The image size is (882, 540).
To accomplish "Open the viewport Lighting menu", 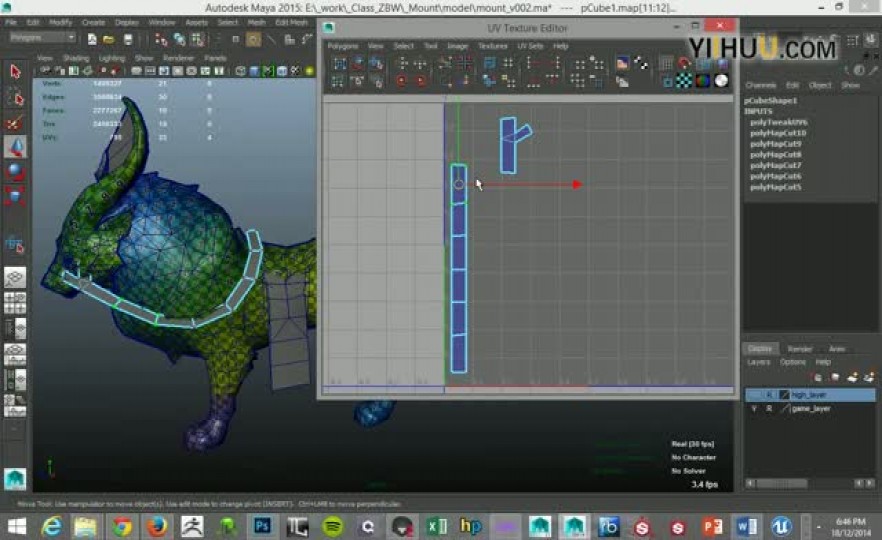I will [x=112, y=58].
